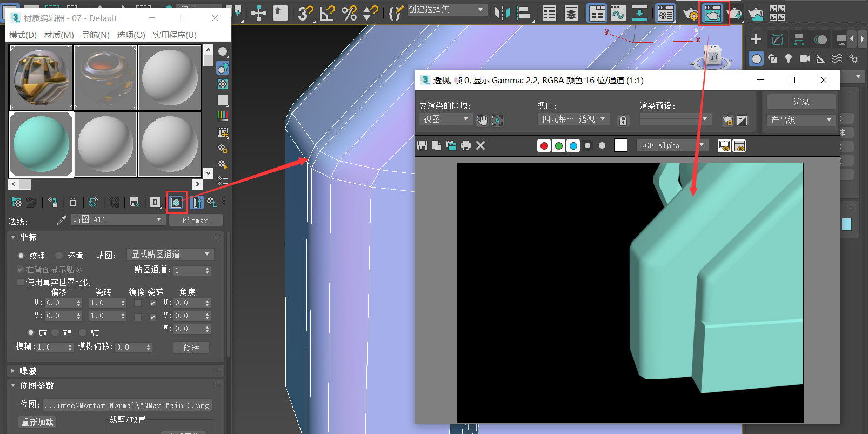Click the 渲染 render button
Screen dimensions: 868x434
(801, 102)
